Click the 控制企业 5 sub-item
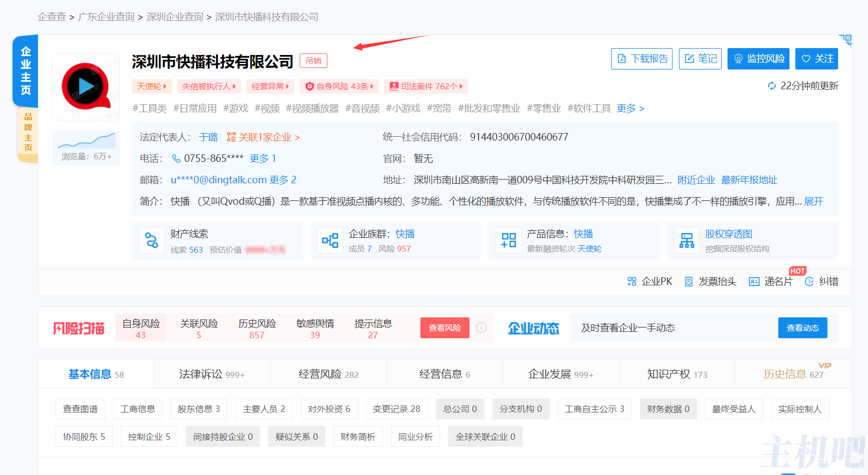 pos(149,437)
